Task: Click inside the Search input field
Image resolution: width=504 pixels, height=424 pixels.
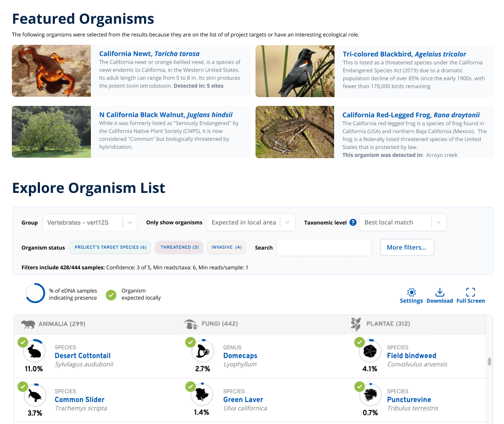Action: pos(324,247)
